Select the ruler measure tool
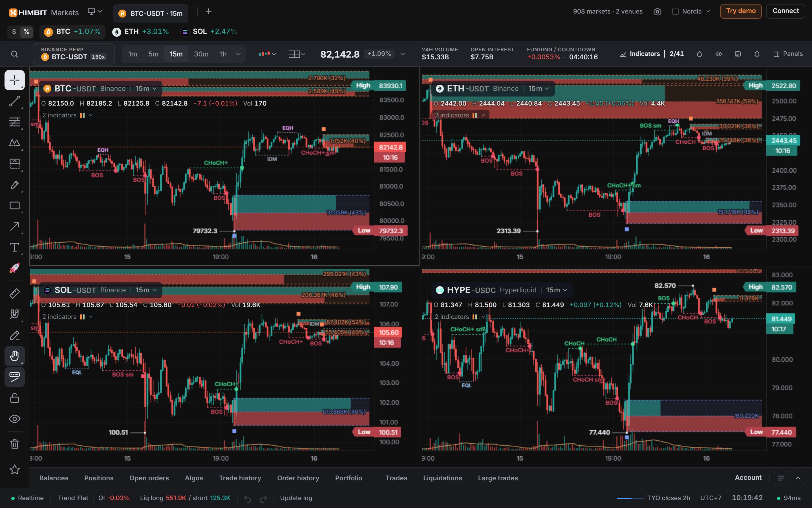The width and height of the screenshot is (812, 508). pyautogui.click(x=14, y=293)
